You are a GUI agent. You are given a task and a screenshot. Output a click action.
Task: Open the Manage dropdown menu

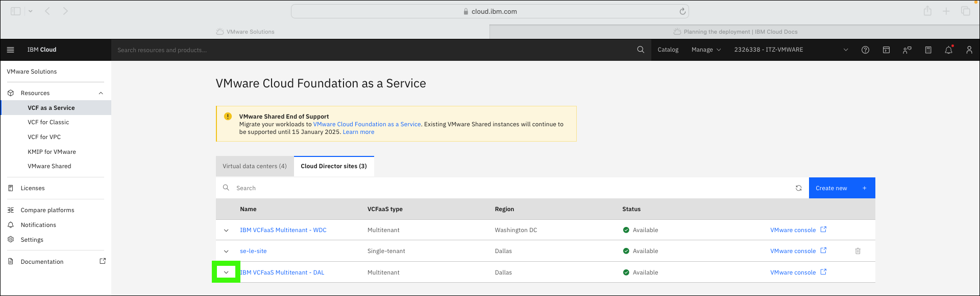pos(706,50)
